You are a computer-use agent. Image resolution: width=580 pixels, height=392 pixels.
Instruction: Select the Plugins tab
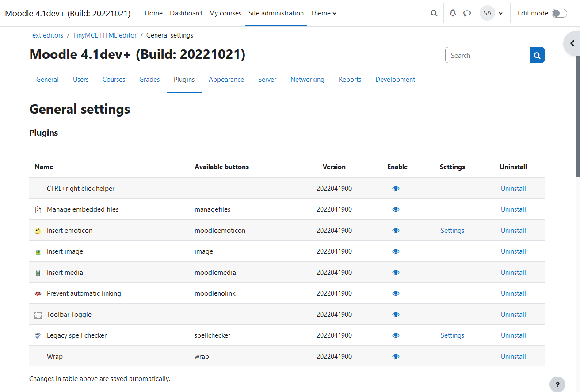(184, 80)
